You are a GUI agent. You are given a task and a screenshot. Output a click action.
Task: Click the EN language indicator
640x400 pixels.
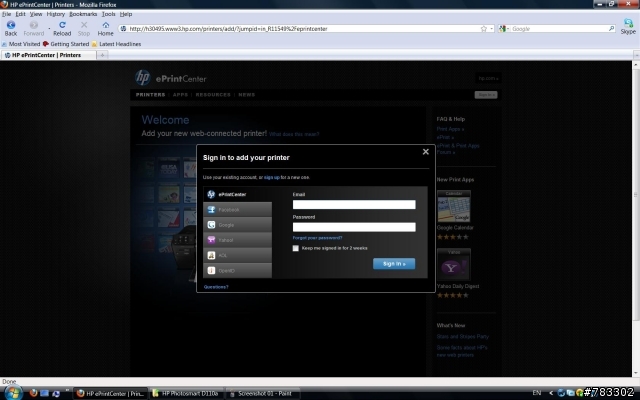click(537, 393)
